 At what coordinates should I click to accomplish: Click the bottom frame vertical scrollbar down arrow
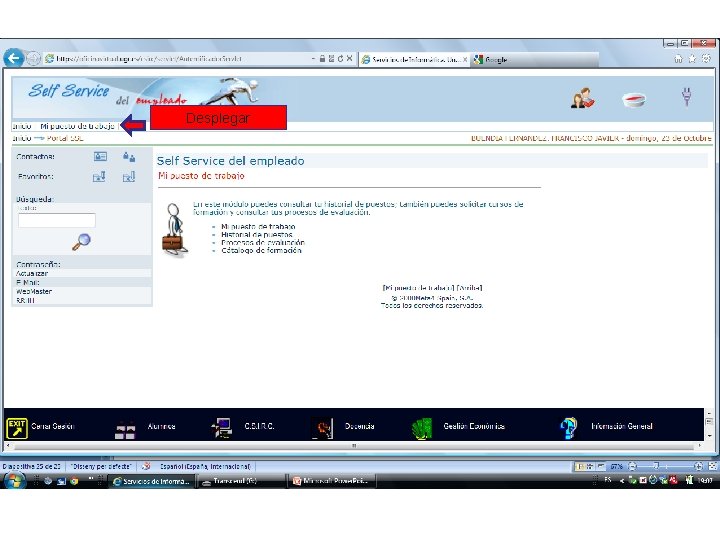[709, 435]
